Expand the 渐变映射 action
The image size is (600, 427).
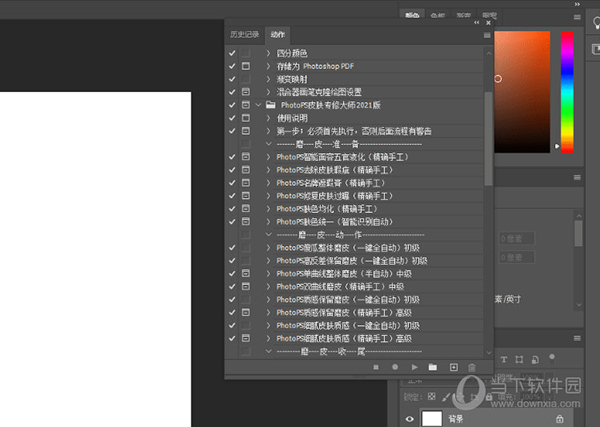[x=268, y=78]
